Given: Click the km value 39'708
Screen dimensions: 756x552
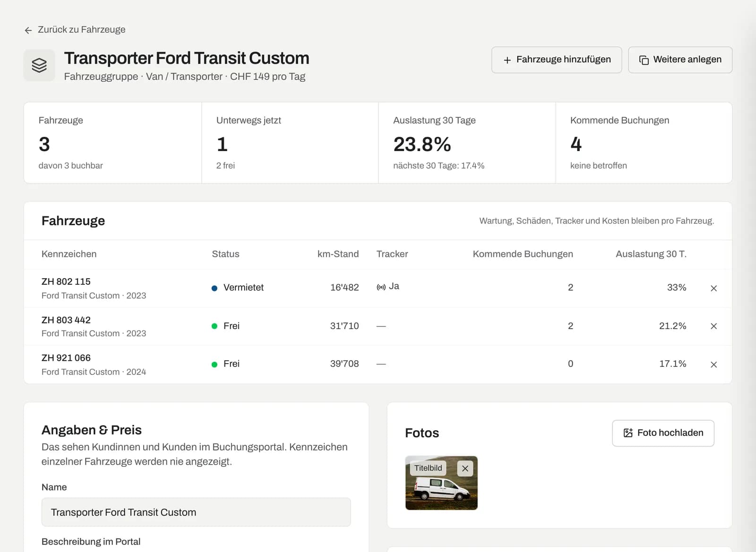Looking at the screenshot, I should coord(344,364).
